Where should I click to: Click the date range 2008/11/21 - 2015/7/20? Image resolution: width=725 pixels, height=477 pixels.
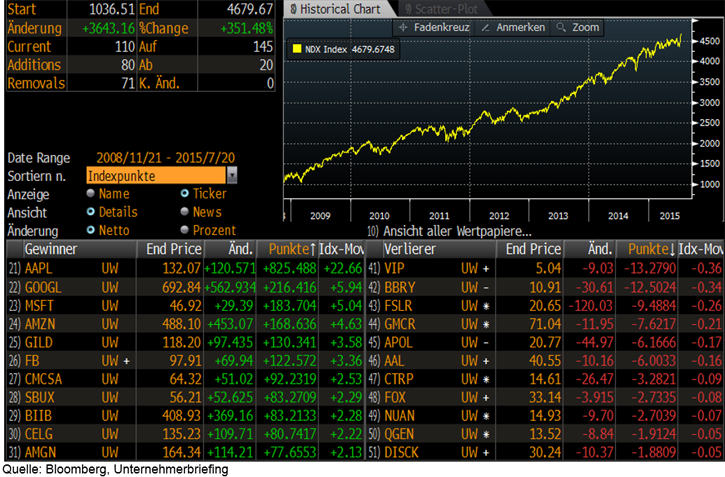166,158
